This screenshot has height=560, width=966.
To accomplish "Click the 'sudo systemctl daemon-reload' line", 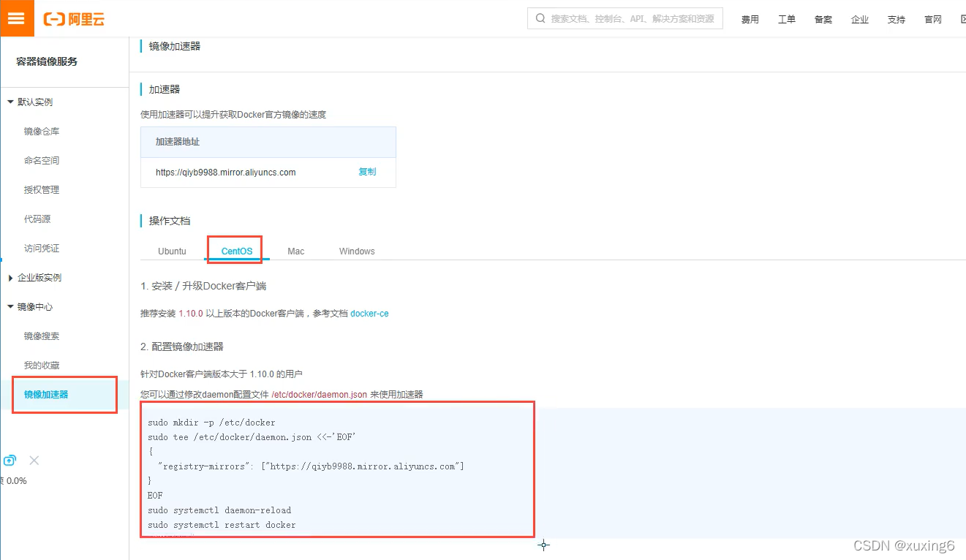I will click(219, 510).
